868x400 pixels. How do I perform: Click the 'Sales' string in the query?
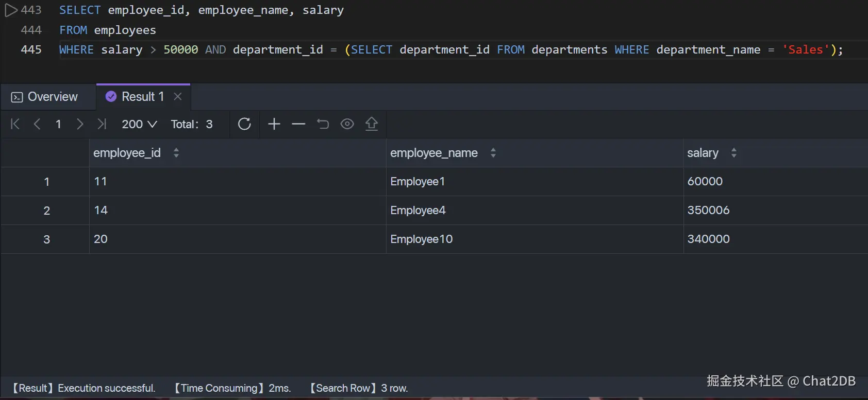click(x=806, y=50)
